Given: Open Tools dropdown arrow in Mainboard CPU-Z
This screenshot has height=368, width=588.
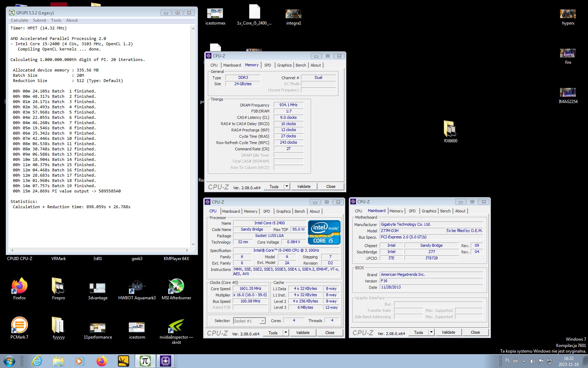Looking at the screenshot, I should [431, 332].
